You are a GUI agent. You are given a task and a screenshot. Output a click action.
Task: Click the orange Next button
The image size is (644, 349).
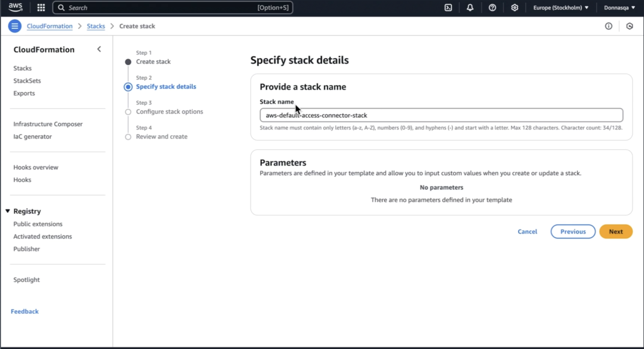tap(615, 232)
